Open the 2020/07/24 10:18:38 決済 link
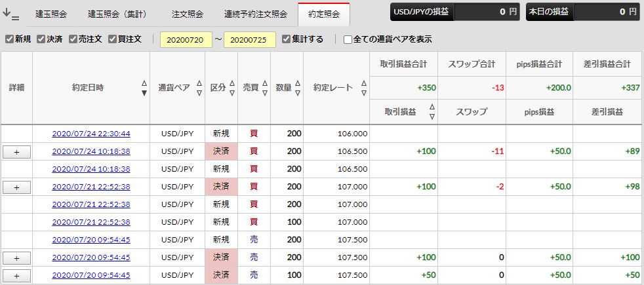644x285 pixels. tap(91, 151)
